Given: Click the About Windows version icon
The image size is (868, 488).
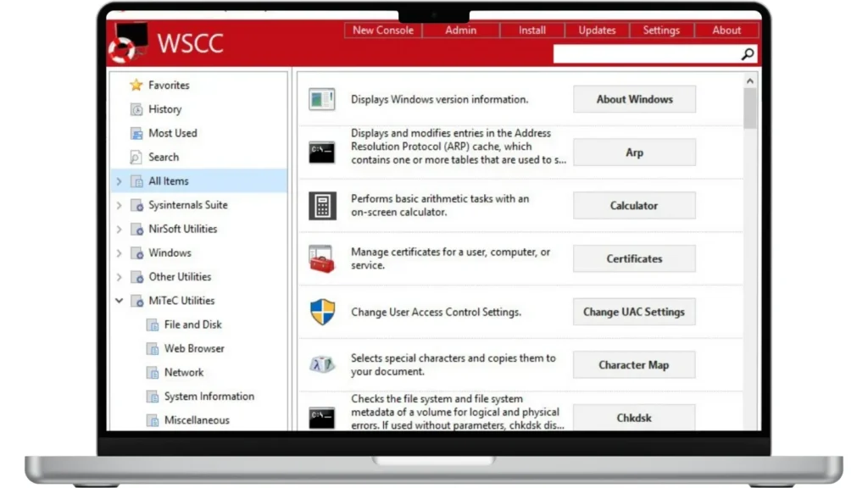Looking at the screenshot, I should click(321, 97).
